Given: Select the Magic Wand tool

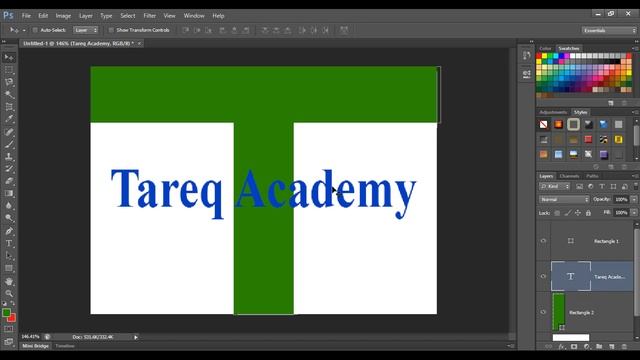Looking at the screenshot, I should tap(9, 94).
